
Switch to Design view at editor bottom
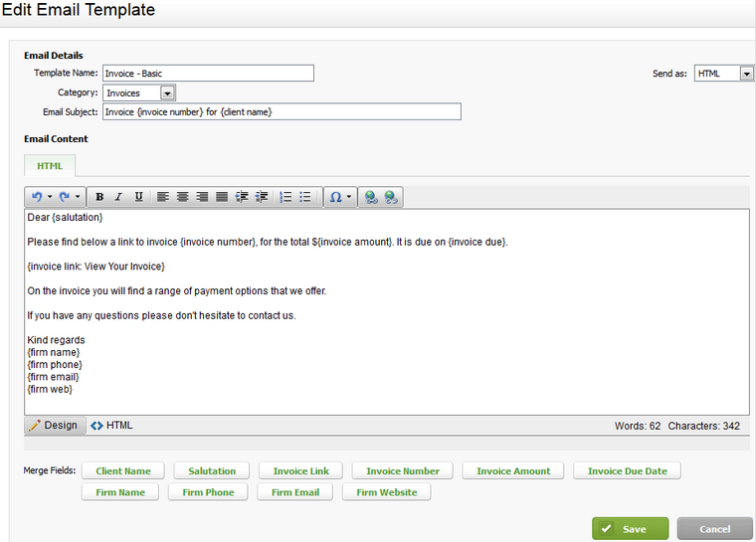(53, 426)
